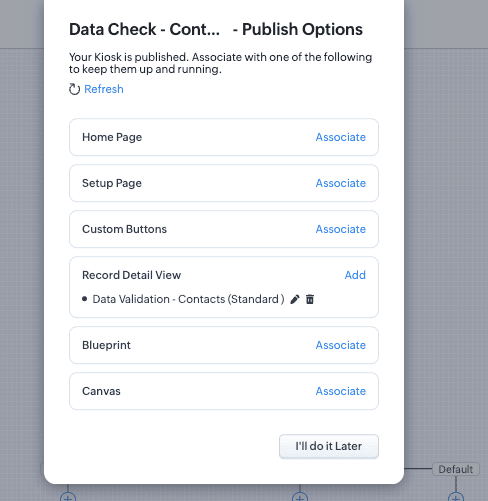Associate the kiosk with Home Page
The width and height of the screenshot is (488, 501).
(341, 137)
